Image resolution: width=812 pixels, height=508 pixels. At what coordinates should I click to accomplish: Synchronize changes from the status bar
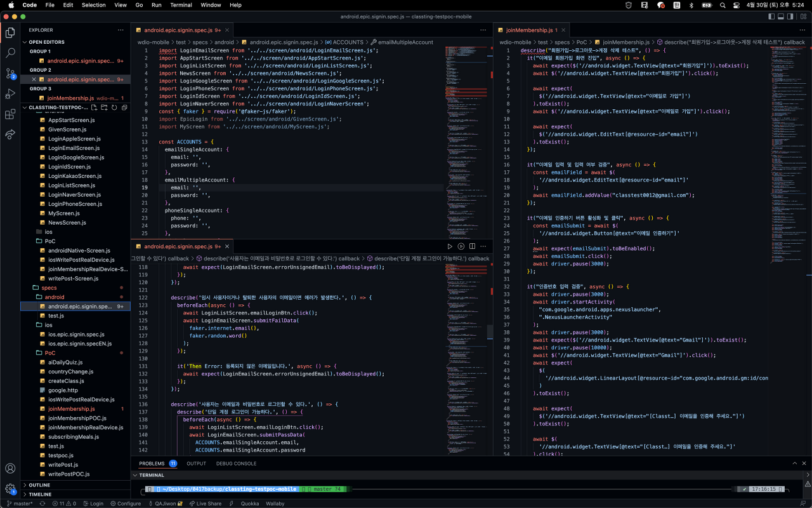tap(43, 504)
